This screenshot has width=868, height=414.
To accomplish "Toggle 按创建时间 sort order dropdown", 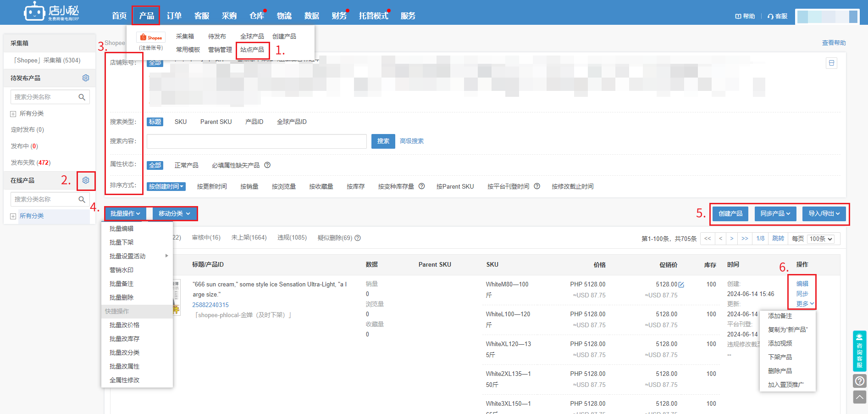I will click(166, 186).
